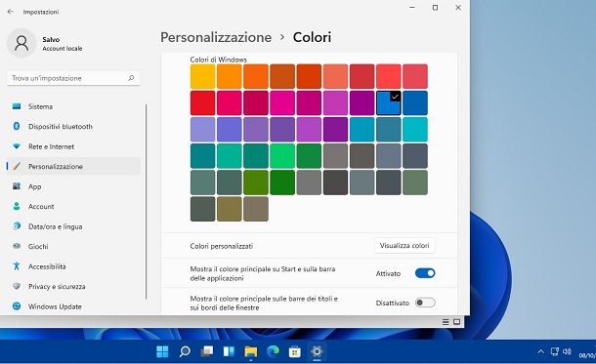Viewport: 596px width, 364px height.
Task: Pick the bright green swatch in fourth row
Action: (282, 155)
